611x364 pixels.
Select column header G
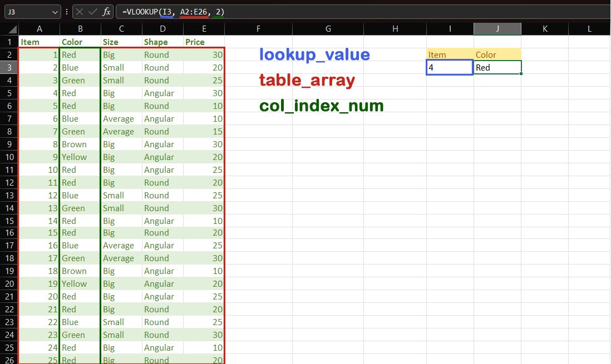[328, 28]
